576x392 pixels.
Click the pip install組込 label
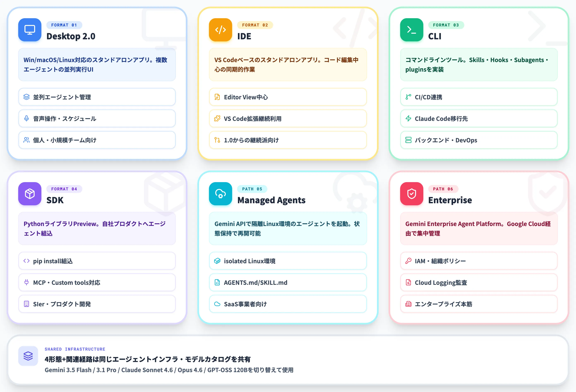tap(53, 261)
